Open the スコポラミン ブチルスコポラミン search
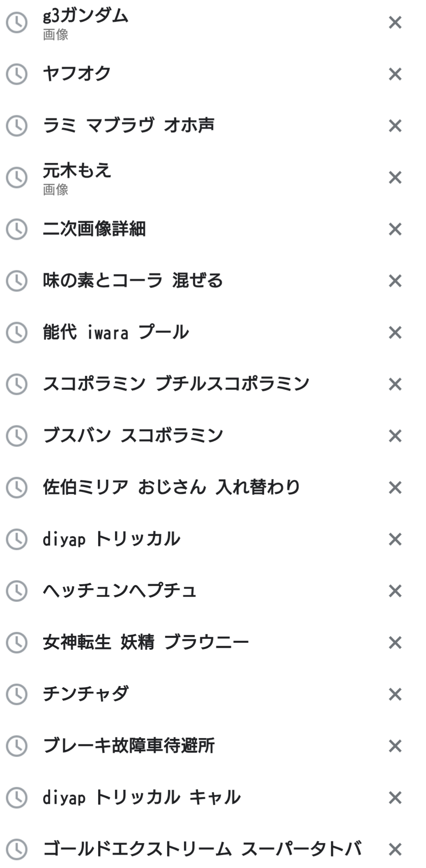 176,384
